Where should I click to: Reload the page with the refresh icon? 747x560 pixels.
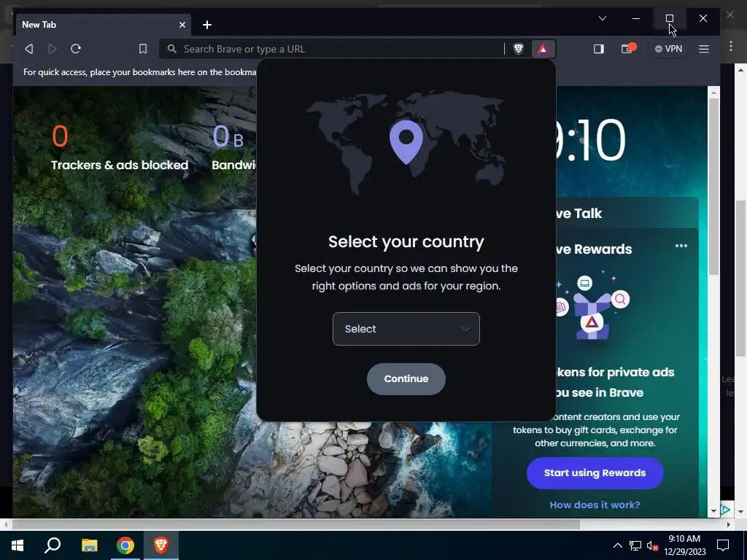click(76, 49)
